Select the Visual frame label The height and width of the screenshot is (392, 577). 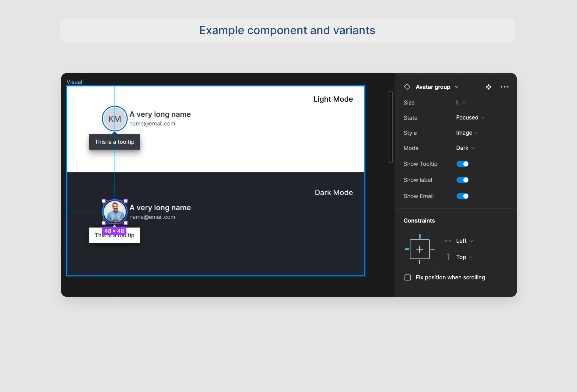click(74, 82)
